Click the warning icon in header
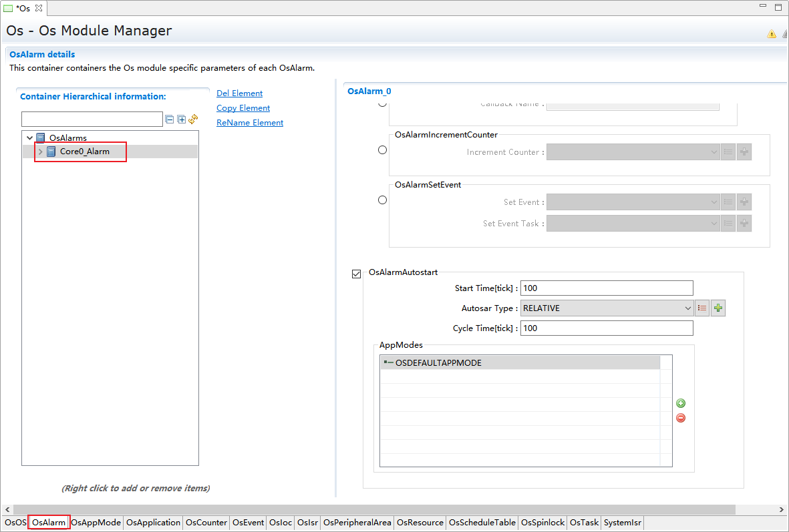The width and height of the screenshot is (789, 532). pos(772,34)
